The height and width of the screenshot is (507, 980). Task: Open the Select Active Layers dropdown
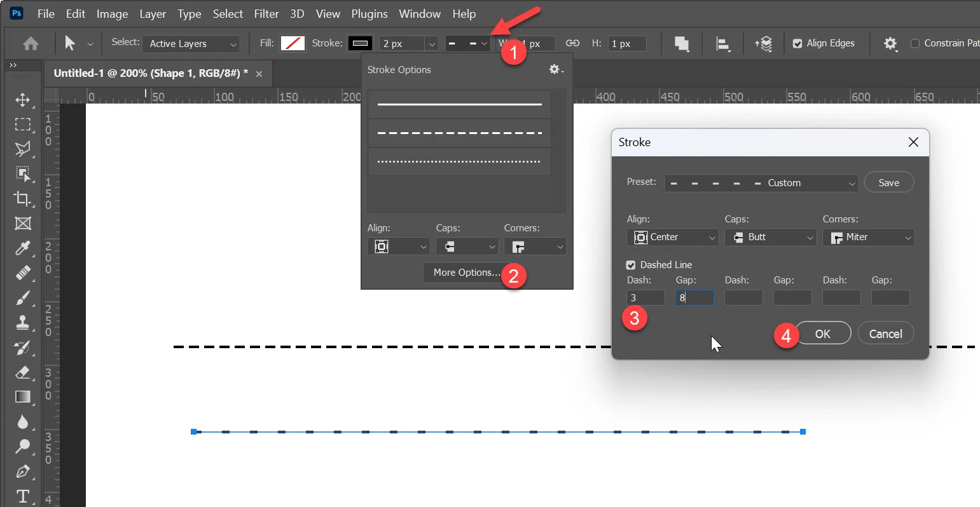191,43
